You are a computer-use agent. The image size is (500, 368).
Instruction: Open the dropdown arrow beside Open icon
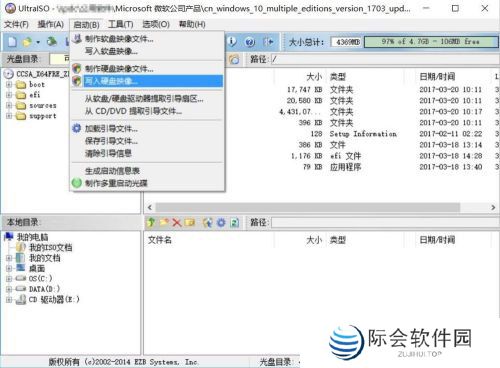[38, 42]
